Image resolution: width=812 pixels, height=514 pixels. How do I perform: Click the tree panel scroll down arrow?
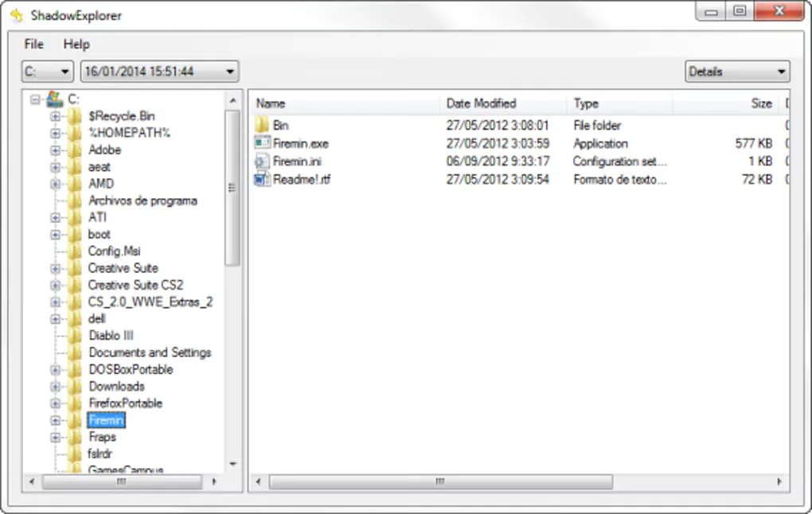233,464
